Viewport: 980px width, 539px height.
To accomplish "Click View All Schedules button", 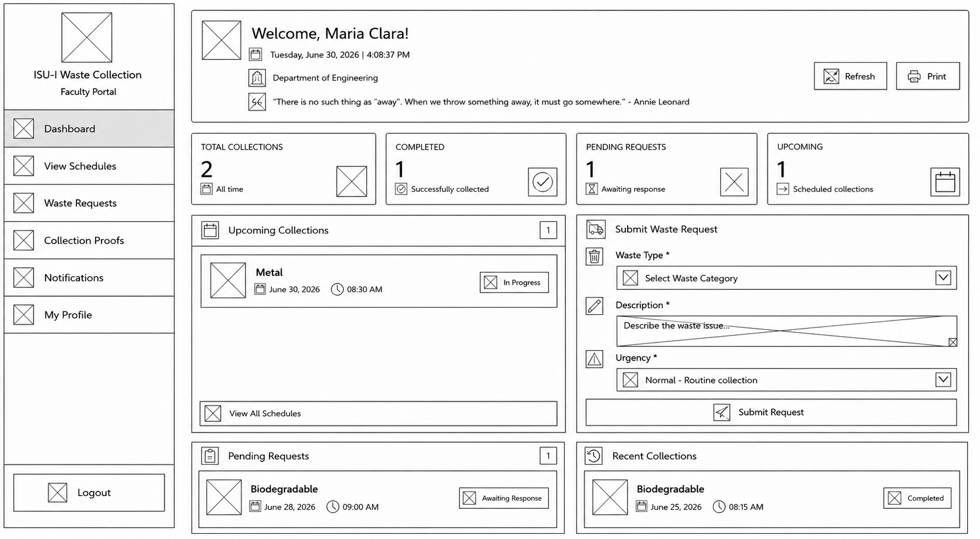I will (x=378, y=413).
